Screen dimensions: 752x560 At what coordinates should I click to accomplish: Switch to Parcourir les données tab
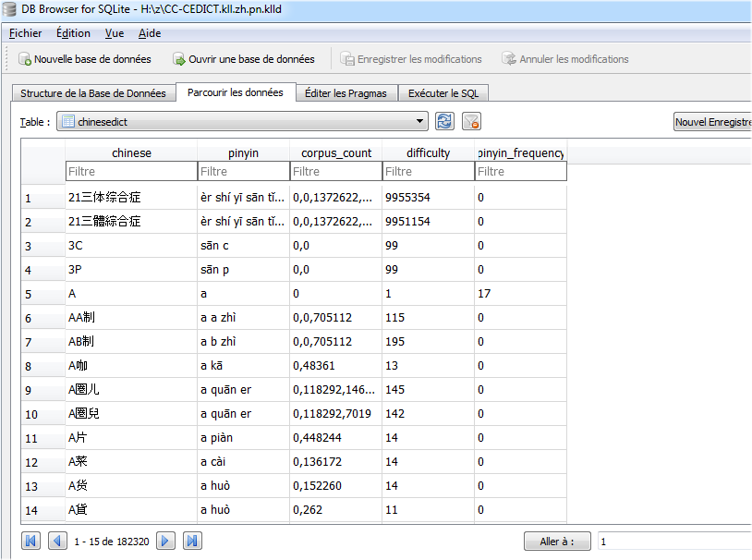tap(235, 92)
